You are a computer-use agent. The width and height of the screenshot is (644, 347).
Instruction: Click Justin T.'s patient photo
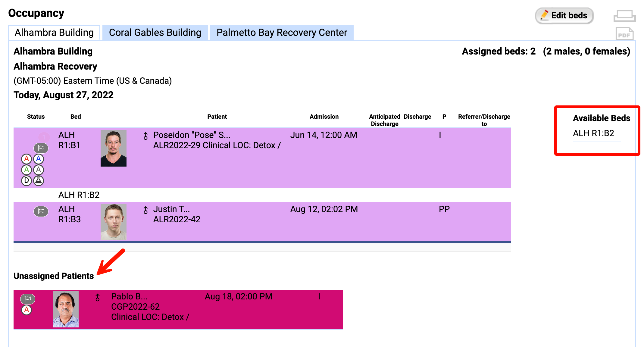coord(113,222)
